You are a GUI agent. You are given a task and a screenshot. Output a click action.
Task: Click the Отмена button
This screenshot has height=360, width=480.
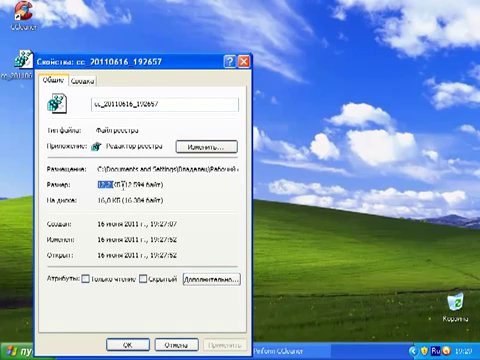coord(177,345)
